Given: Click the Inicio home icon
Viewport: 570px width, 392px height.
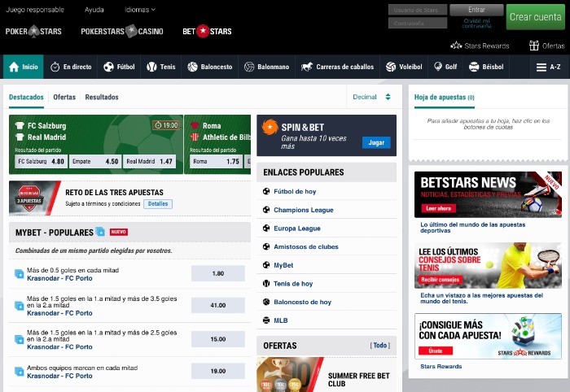Looking at the screenshot, I should [14, 67].
